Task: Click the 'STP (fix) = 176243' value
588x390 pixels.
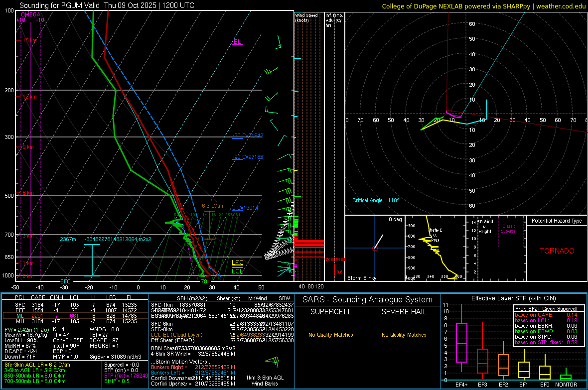Action: point(127,376)
